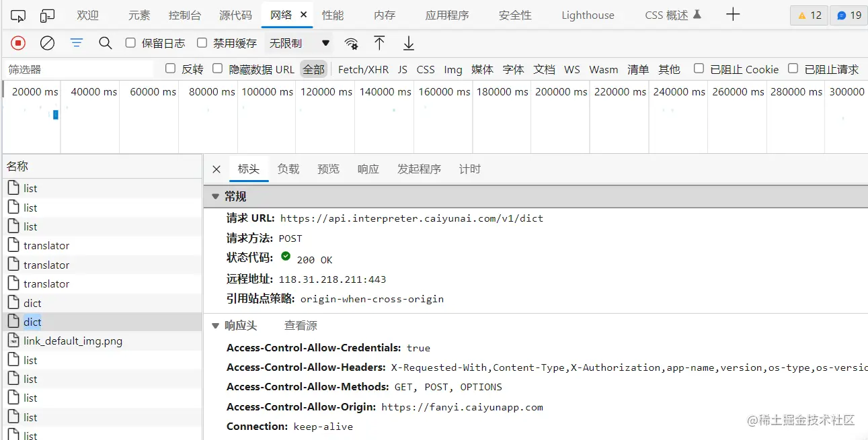Focus the 筛选器 input field
The image size is (868, 440).
[x=79, y=69]
